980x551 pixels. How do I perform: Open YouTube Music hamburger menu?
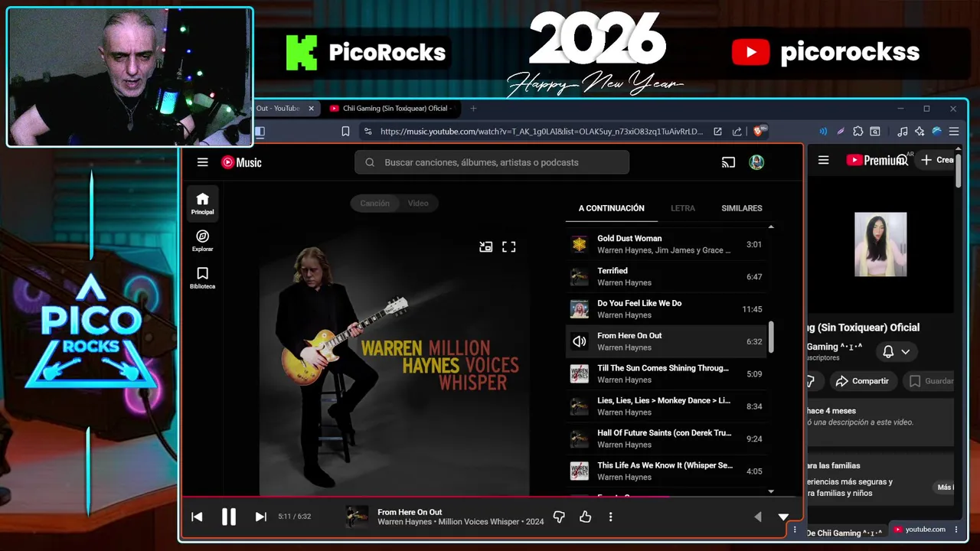point(202,162)
